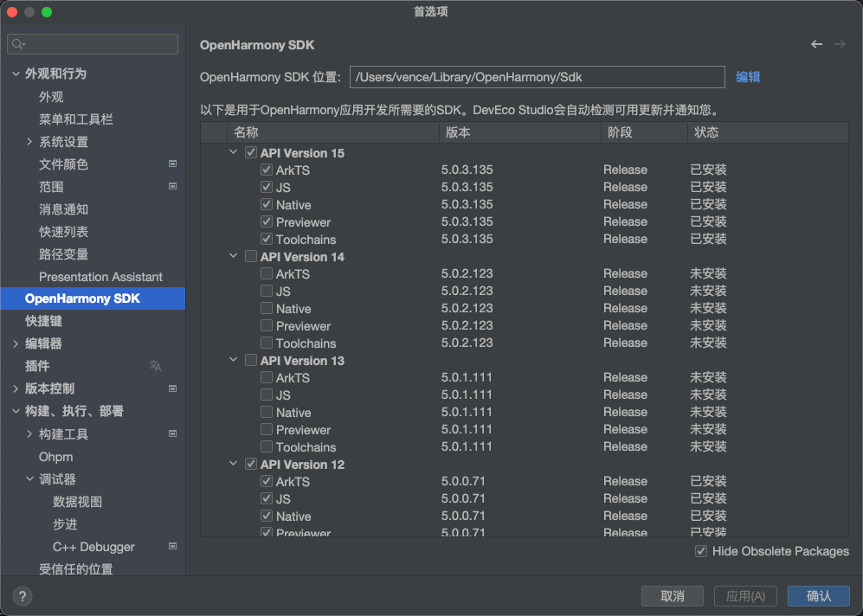
Task: Click the 确认 button
Action: [818, 596]
